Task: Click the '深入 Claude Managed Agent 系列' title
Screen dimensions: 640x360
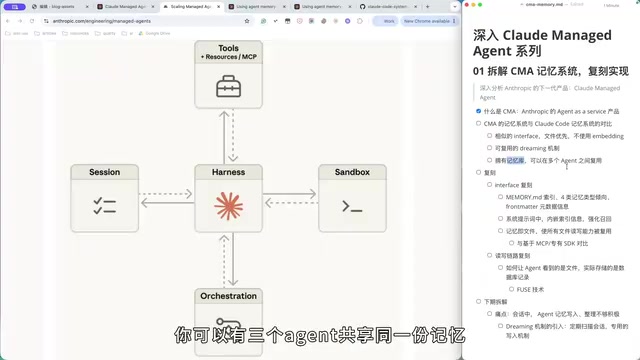Action: [x=542, y=43]
